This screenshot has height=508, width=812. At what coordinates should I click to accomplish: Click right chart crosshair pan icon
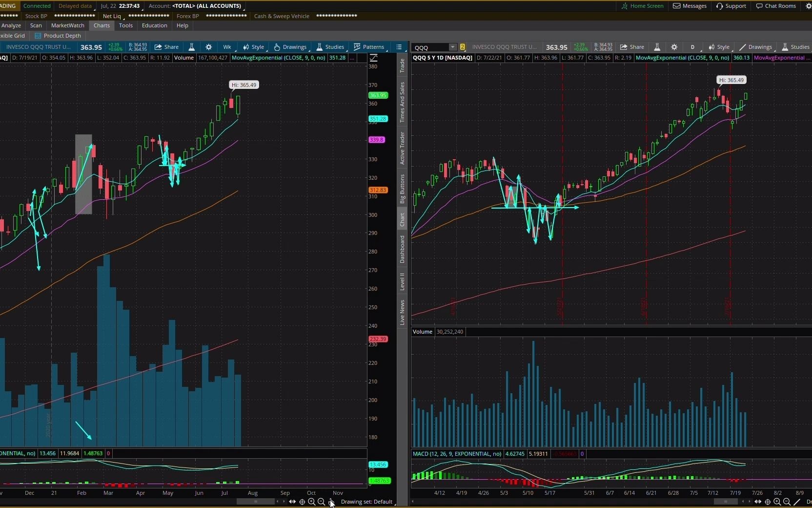pos(768,502)
